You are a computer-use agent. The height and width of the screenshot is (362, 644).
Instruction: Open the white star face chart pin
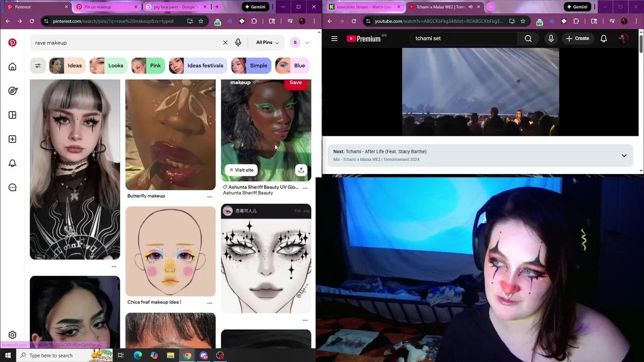coord(266,258)
